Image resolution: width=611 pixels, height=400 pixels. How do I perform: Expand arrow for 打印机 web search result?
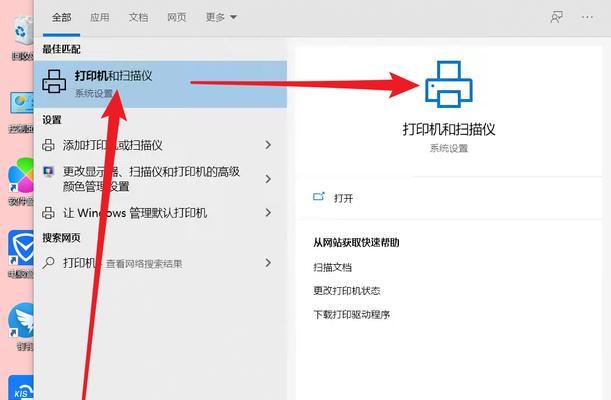click(268, 263)
